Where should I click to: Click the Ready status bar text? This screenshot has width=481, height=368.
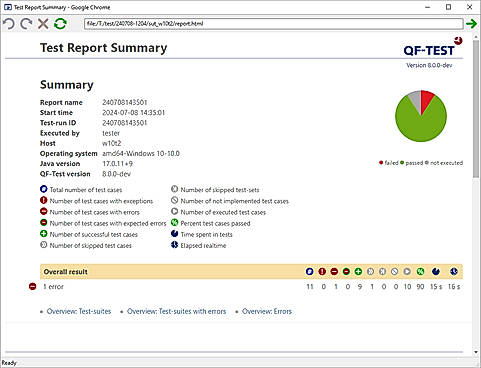click(x=9, y=363)
